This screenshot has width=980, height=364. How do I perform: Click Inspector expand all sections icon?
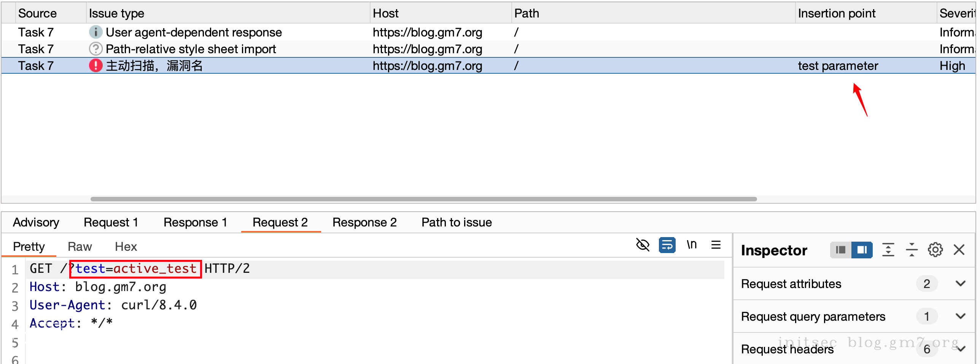point(888,250)
